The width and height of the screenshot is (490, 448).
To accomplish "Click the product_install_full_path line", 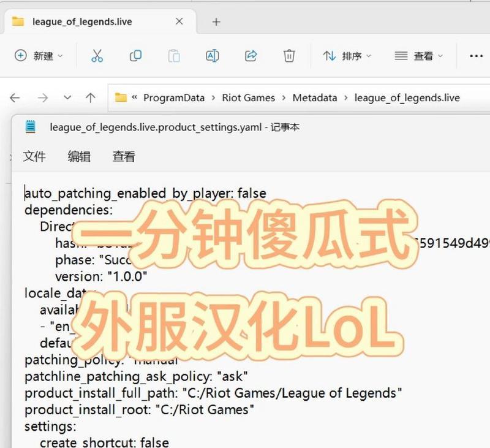I will coord(213,393).
